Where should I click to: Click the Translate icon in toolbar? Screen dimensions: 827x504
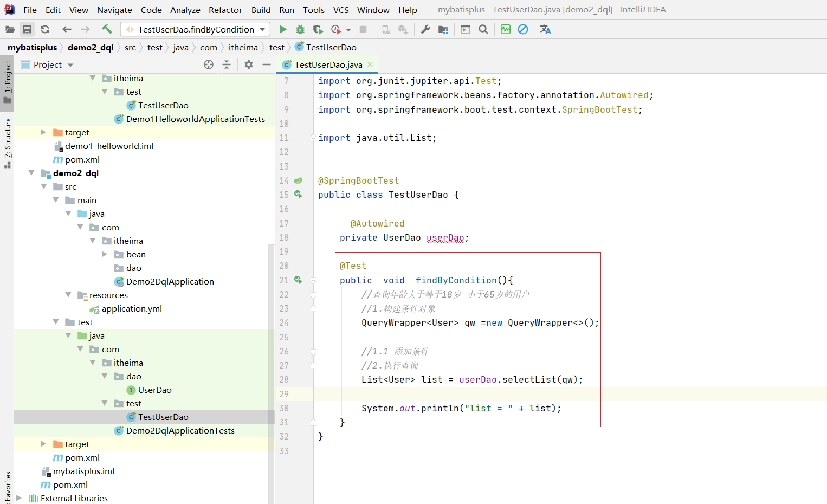545,29
